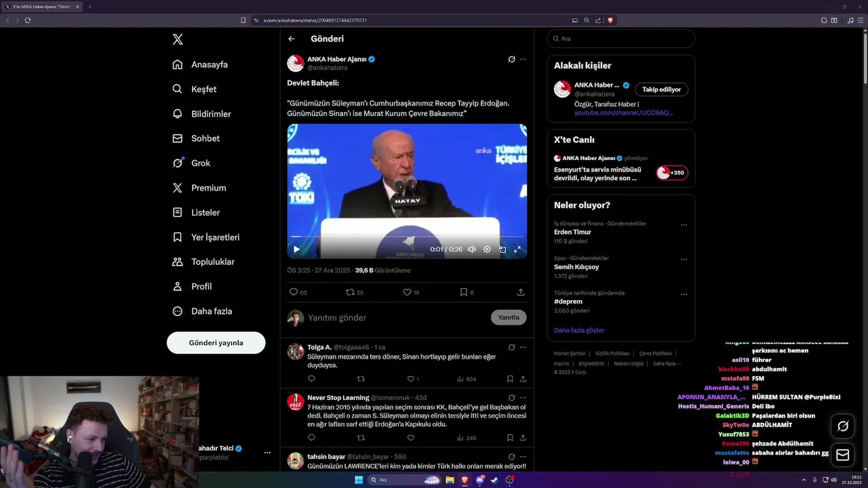
Task: Mute the video volume icon
Action: 471,249
